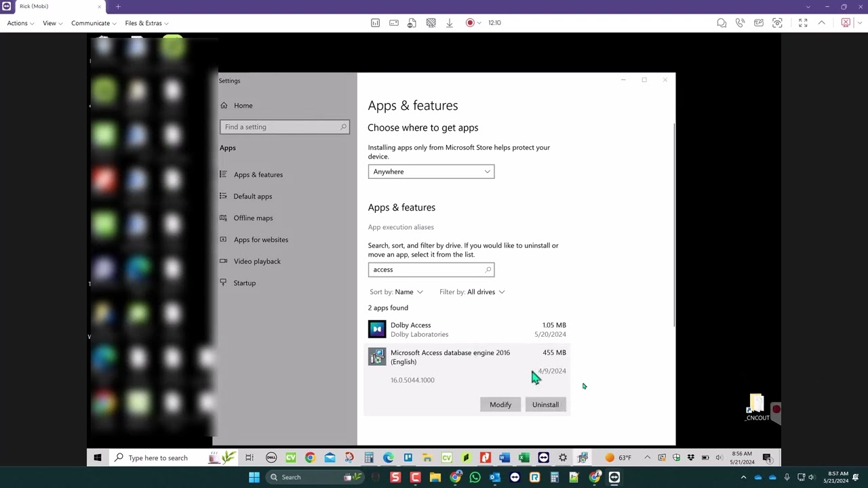Select the Dolby Access app entry
This screenshot has height=488, width=868.
click(467, 329)
